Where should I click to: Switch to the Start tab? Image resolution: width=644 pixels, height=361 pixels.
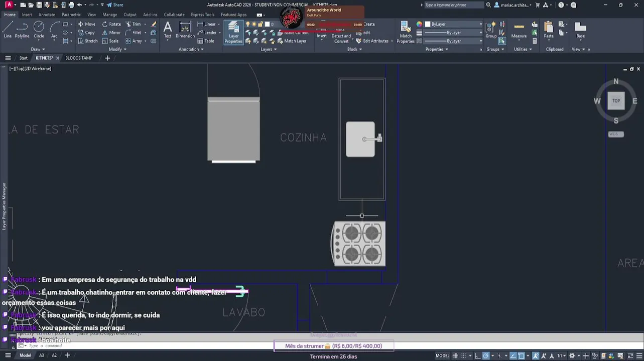click(24, 58)
